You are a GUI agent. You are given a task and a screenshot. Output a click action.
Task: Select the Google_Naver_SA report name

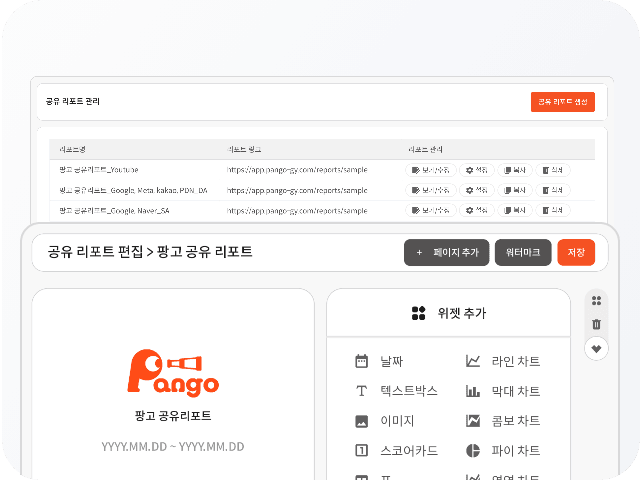(114, 211)
